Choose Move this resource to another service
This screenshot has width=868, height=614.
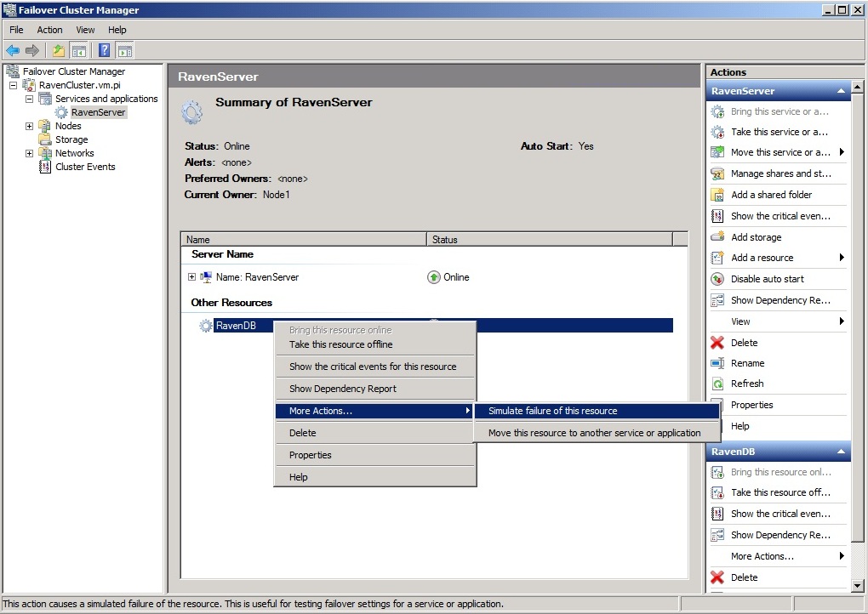[597, 433]
